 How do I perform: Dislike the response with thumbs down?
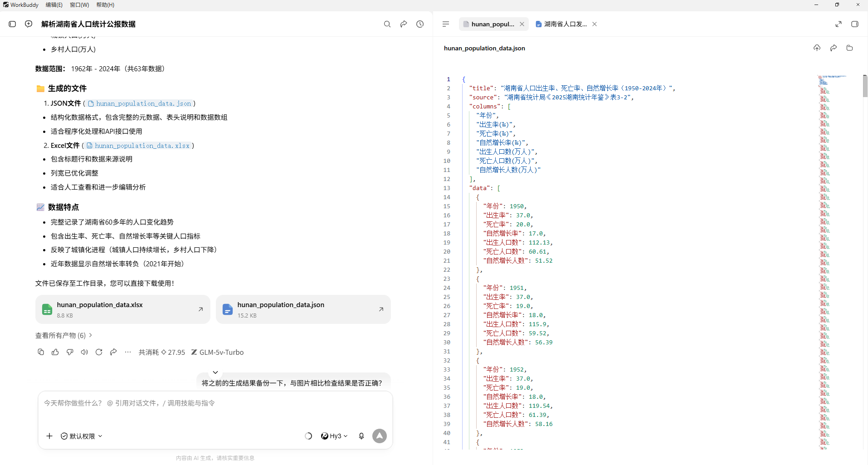70,352
